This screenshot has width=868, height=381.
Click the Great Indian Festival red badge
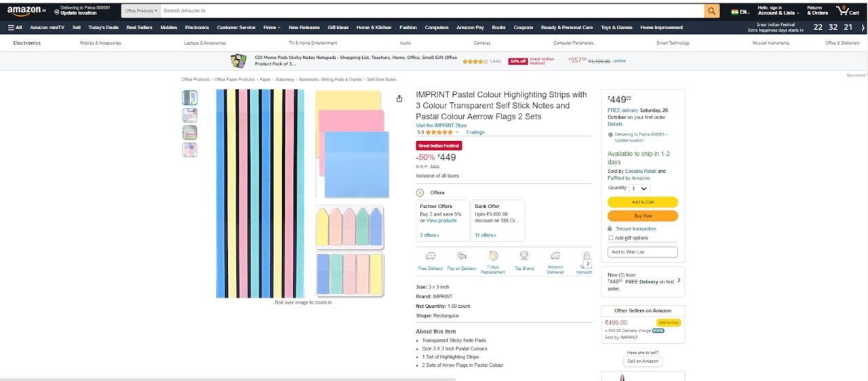(439, 146)
